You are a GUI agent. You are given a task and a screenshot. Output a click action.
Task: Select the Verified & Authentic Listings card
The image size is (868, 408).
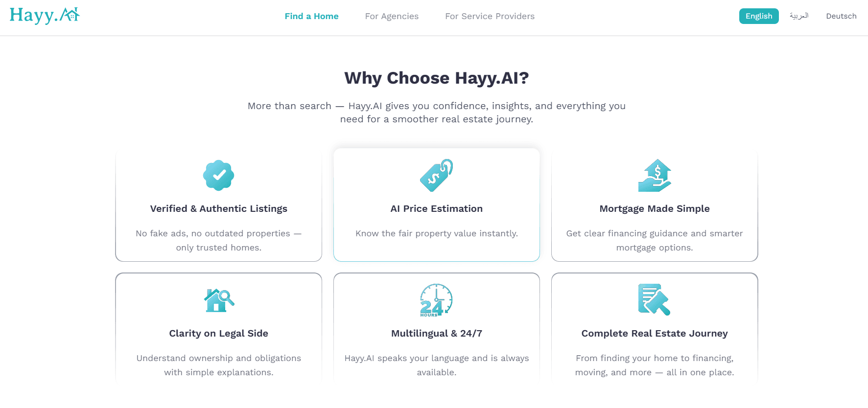pyautogui.click(x=218, y=205)
